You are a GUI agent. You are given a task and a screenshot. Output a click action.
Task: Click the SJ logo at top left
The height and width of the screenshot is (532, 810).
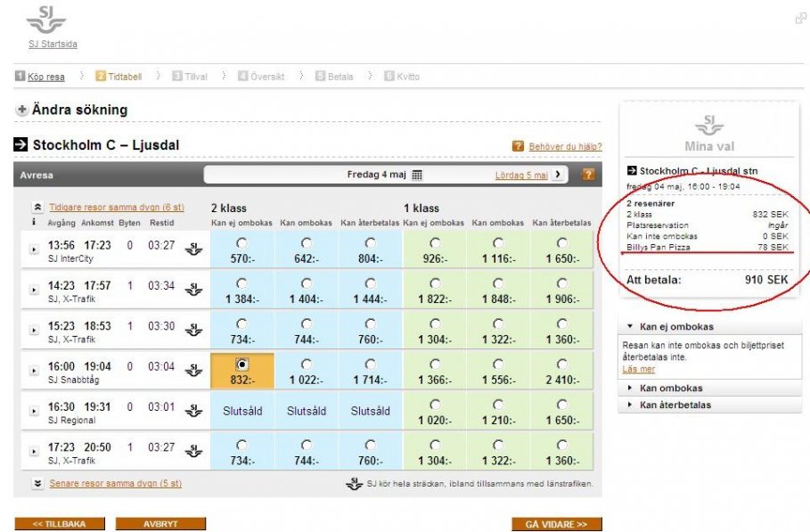pos(45,20)
